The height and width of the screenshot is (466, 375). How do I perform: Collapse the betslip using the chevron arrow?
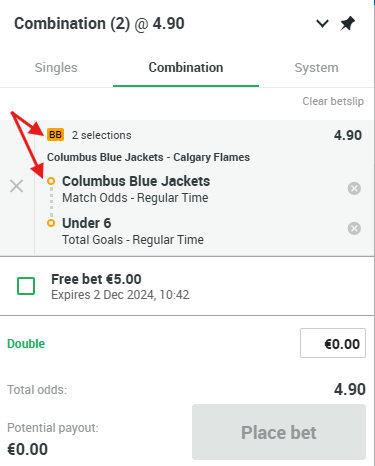[x=322, y=24]
